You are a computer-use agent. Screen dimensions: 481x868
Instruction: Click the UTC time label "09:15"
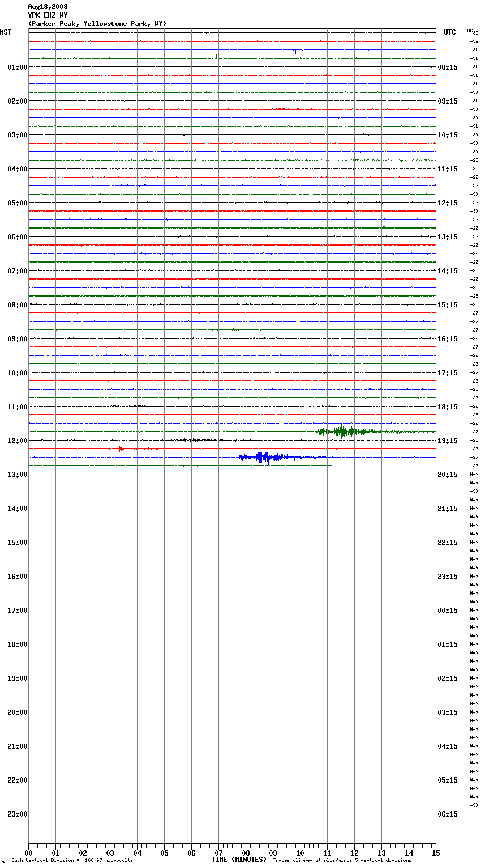pyautogui.click(x=448, y=101)
